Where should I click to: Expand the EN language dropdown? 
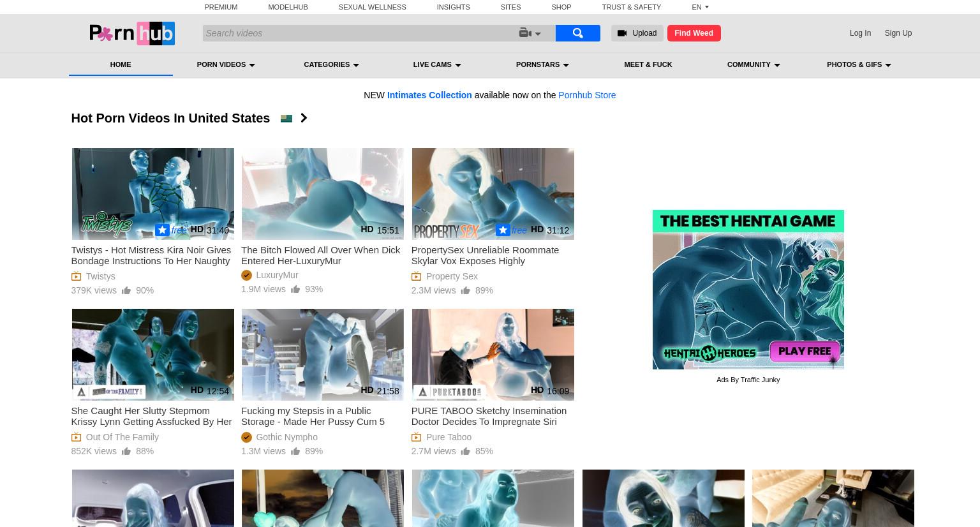(700, 7)
